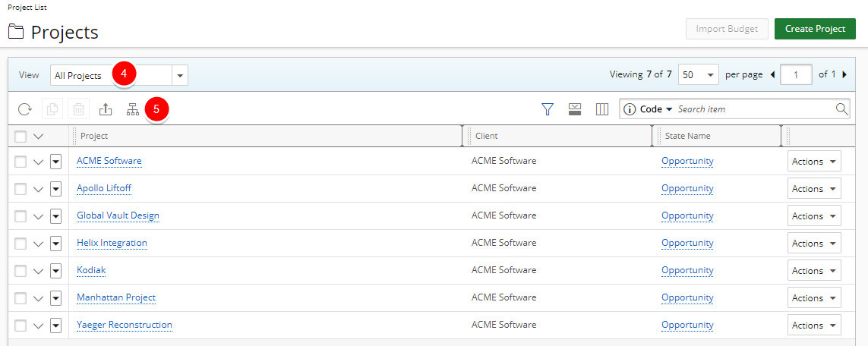The height and width of the screenshot is (346, 868).
Task: Expand the Global Vault Design row chevron
Action: coord(39,216)
